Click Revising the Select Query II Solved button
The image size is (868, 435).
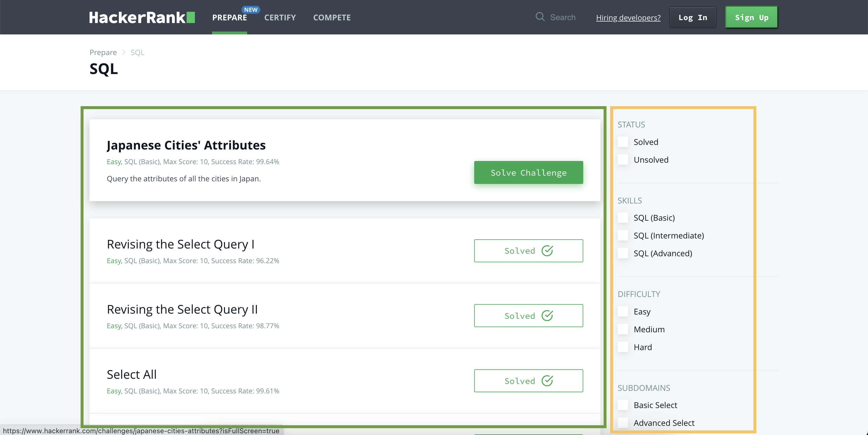tap(528, 316)
